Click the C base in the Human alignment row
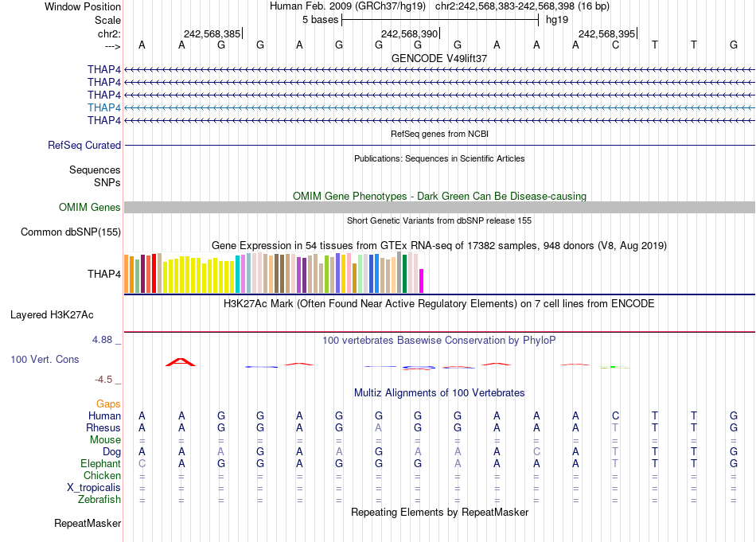756x542 pixels. [615, 415]
